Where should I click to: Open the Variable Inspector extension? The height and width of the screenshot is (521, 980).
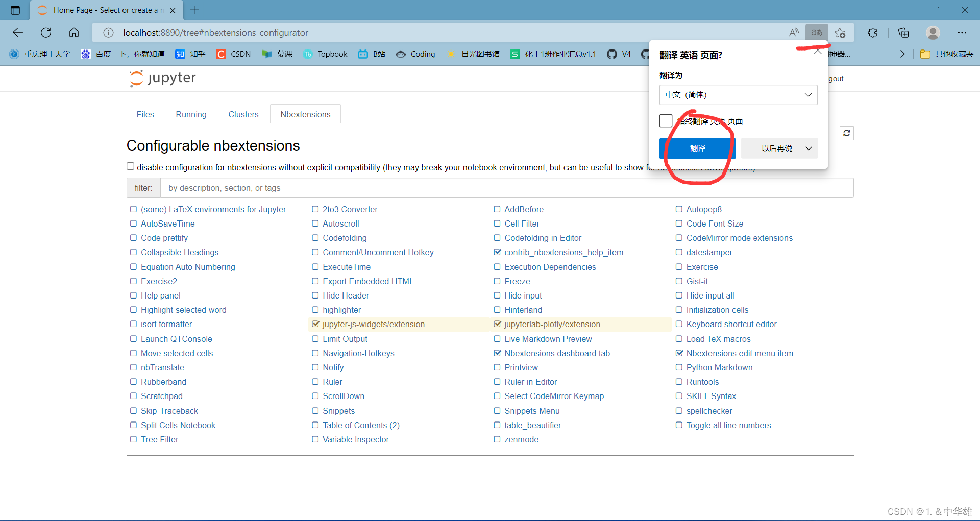pos(355,439)
